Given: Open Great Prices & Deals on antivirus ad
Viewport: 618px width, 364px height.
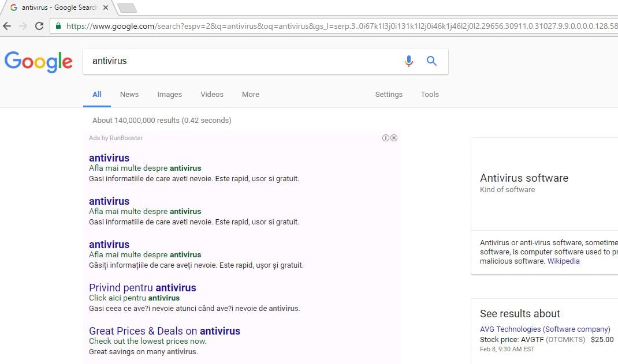Looking at the screenshot, I should click(x=165, y=331).
